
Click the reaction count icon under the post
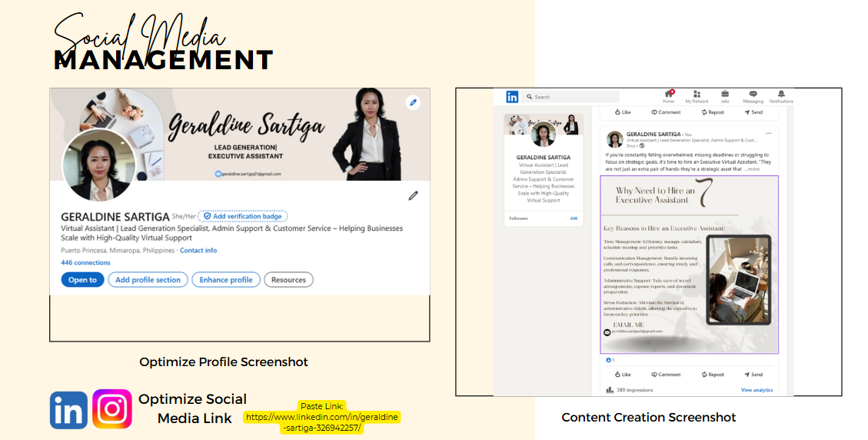609,360
